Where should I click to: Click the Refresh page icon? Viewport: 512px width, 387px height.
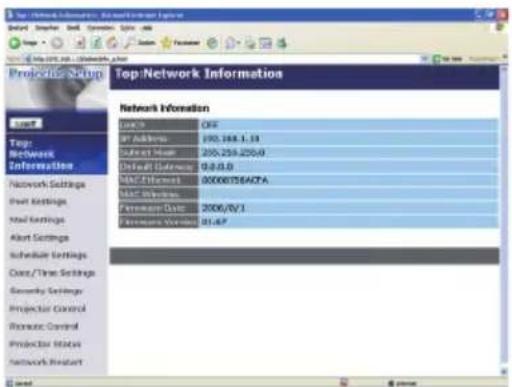pos(97,43)
